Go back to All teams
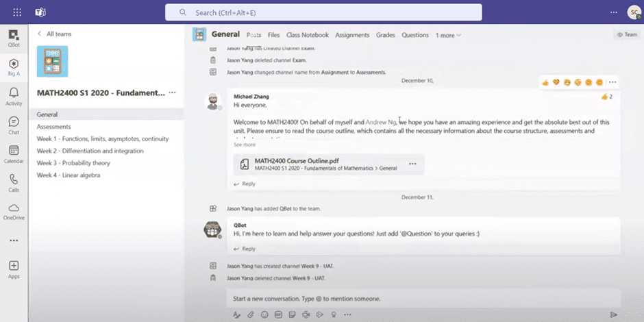Image resolution: width=644 pixels, height=322 pixels. (54, 34)
